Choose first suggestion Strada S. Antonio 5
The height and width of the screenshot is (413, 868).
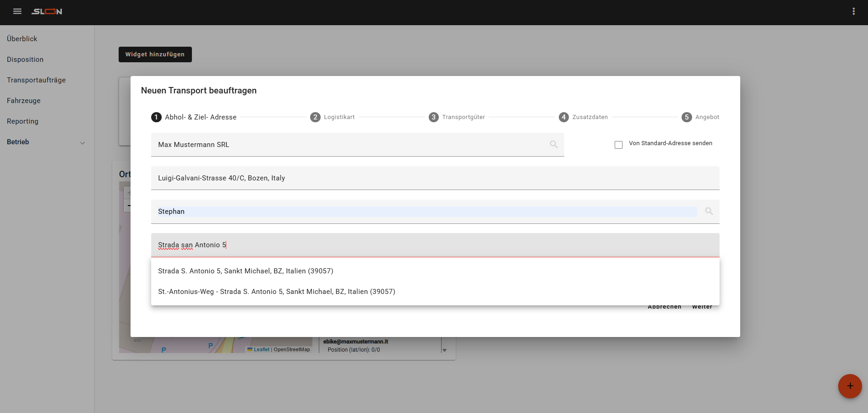pyautogui.click(x=246, y=271)
